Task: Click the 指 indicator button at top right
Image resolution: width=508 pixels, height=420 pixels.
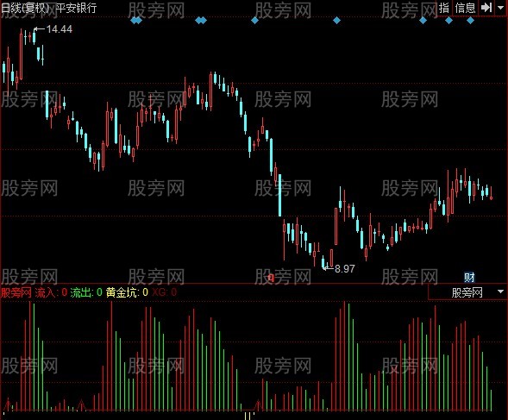Action: pos(444,8)
